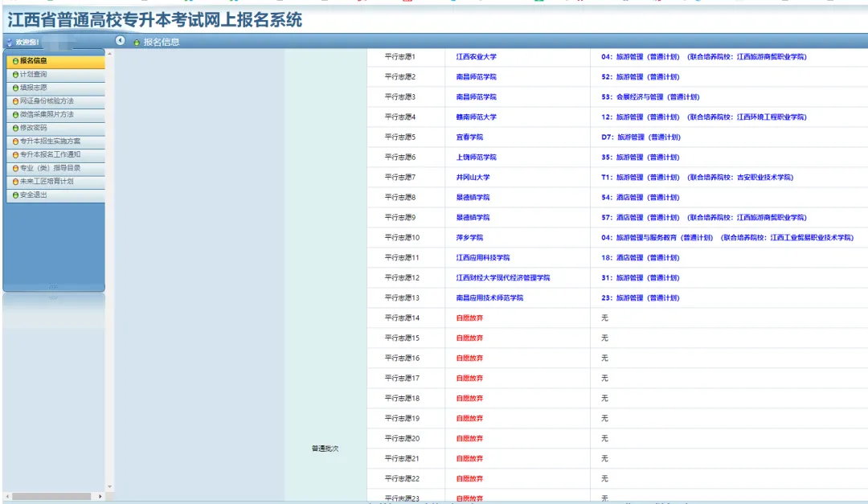Viewport: 868px width, 504px height.
Task: Click school name 江西应用科技学院
Action: [483, 257]
